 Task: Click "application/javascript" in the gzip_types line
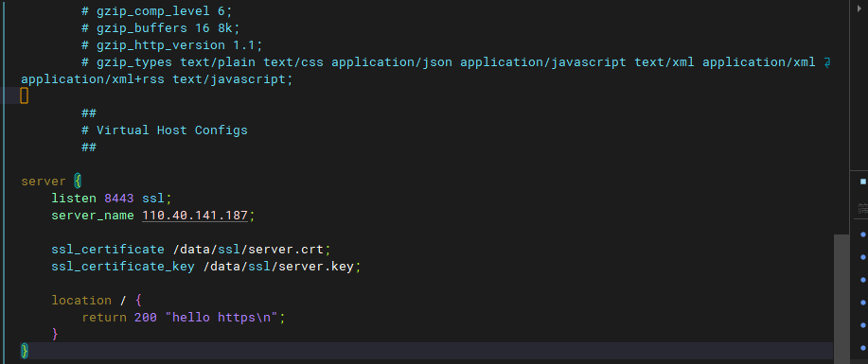click(x=543, y=62)
